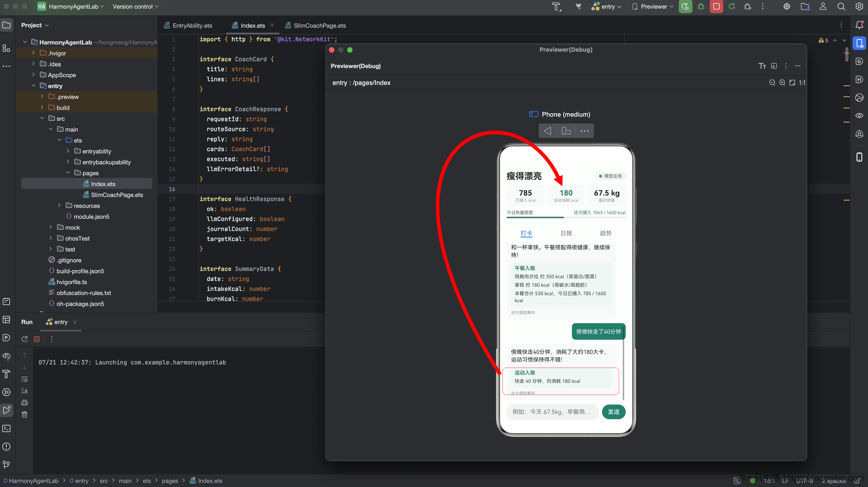Open Previewer device dropdown

(653, 7)
